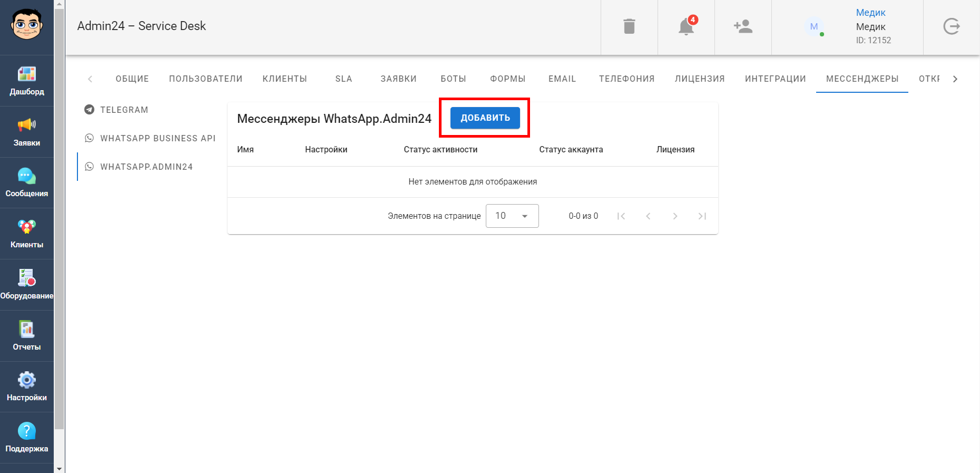This screenshot has height=473, width=980.
Task: Click the cartoon avatar logo
Action: (x=26, y=25)
